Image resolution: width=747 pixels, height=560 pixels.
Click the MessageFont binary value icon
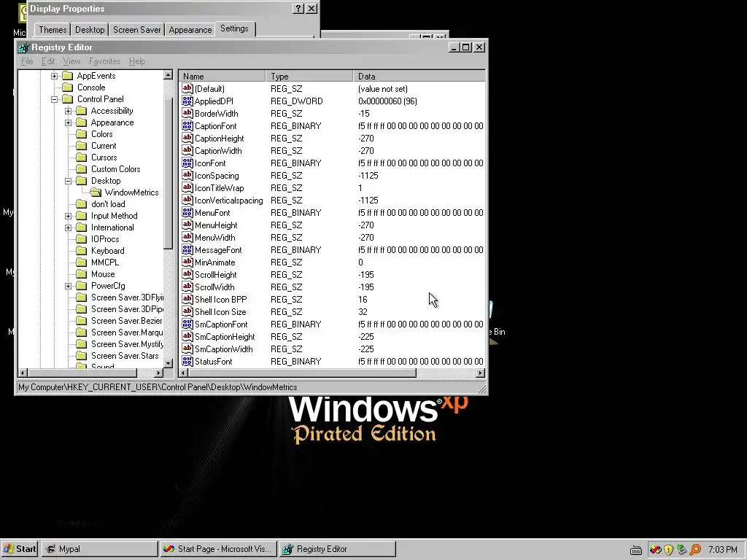[x=187, y=249]
